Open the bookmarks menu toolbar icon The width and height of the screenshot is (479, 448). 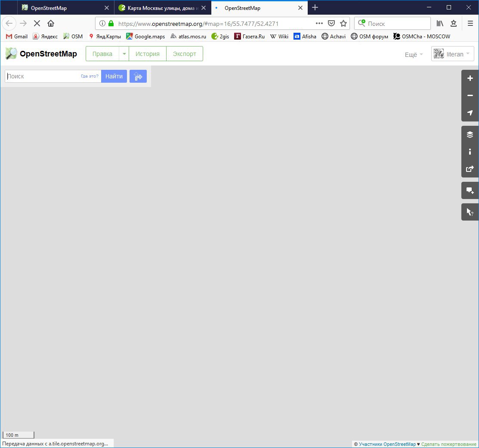tap(454, 24)
